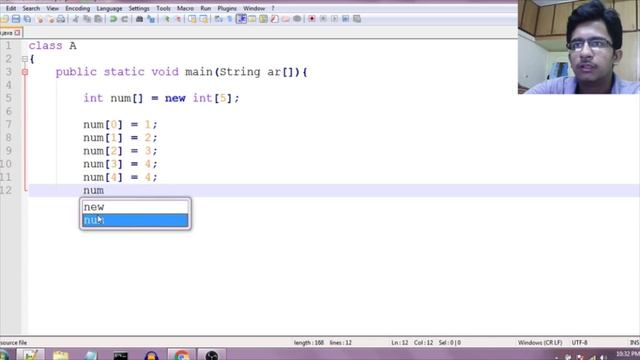Click 'length : 168' in status bar

point(309,342)
